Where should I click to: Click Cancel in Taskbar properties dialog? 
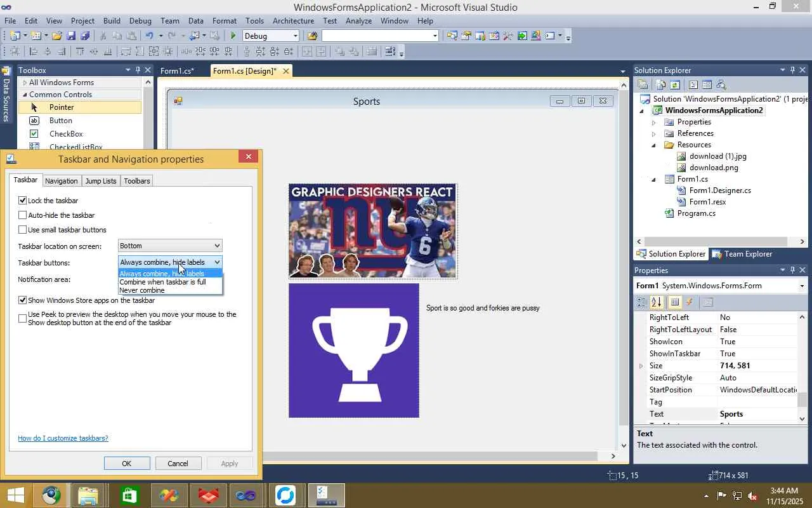[x=178, y=464]
